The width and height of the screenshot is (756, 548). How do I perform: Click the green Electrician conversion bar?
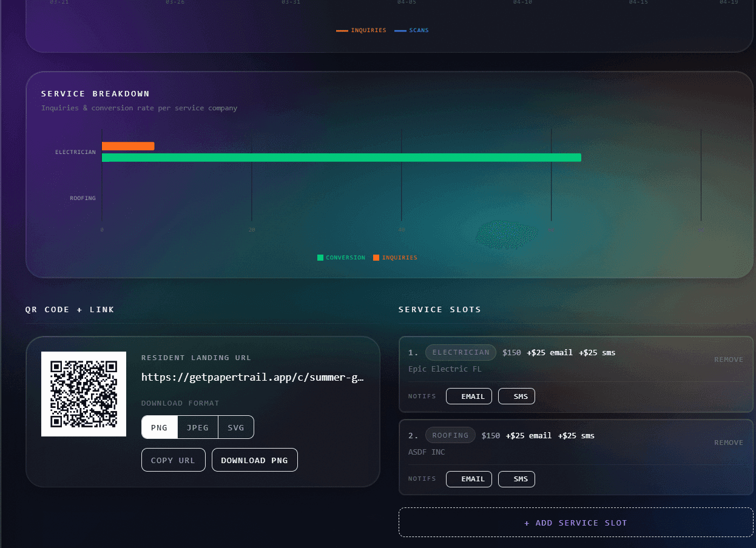point(342,158)
